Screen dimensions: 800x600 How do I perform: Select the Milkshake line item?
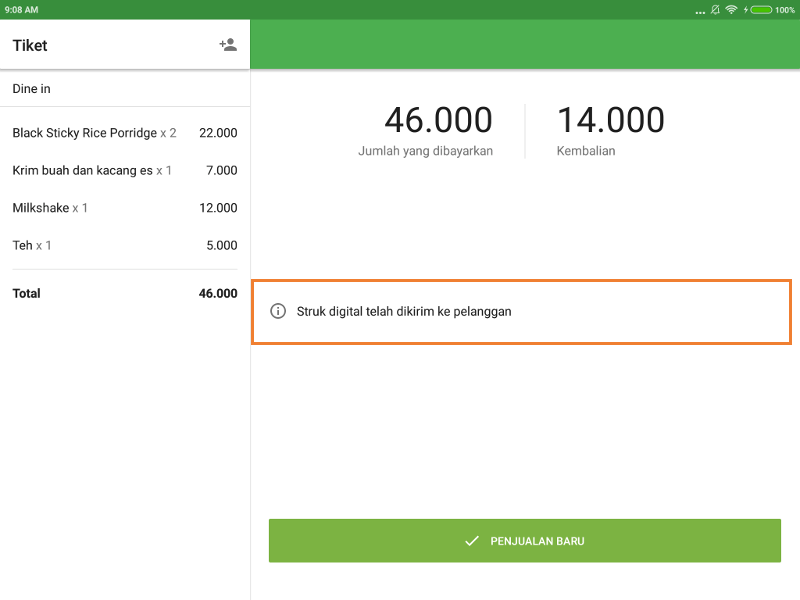pos(124,207)
